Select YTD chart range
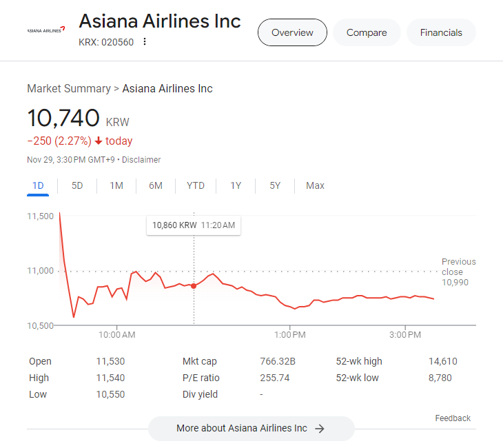 point(196,185)
